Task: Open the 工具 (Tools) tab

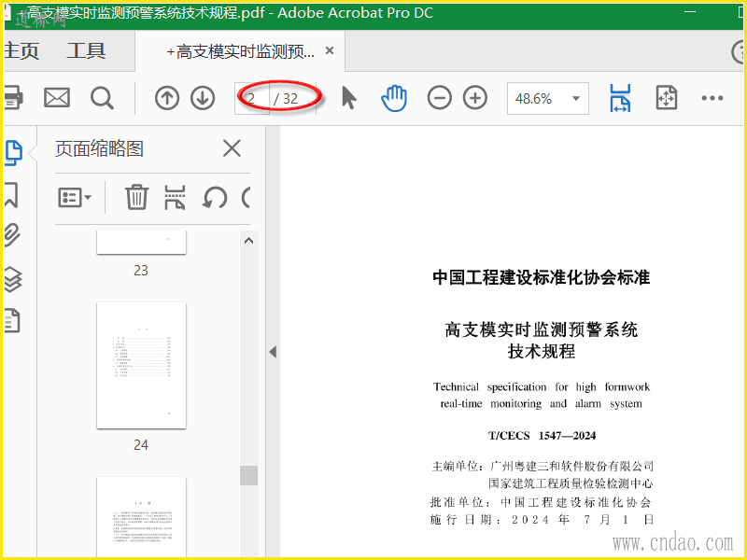Action: click(x=86, y=51)
